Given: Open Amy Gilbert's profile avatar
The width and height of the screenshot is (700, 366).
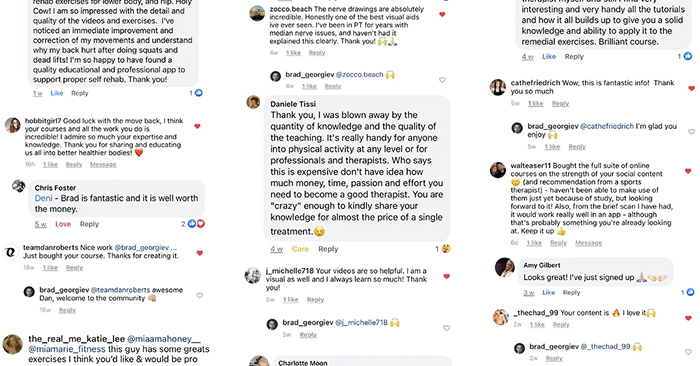Looking at the screenshot, I should point(505,267).
